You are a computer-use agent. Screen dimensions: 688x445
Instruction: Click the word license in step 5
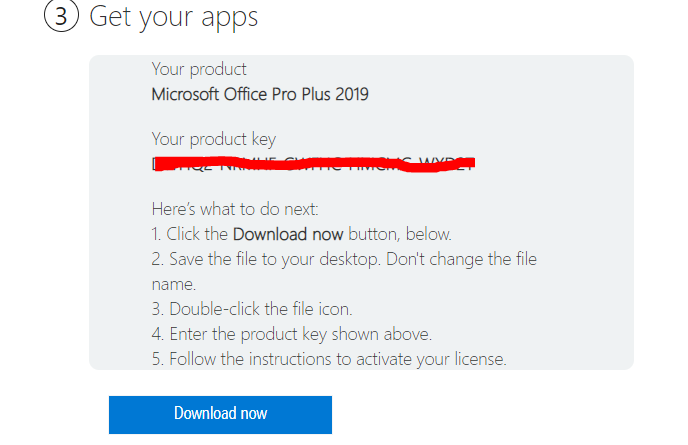click(480, 358)
